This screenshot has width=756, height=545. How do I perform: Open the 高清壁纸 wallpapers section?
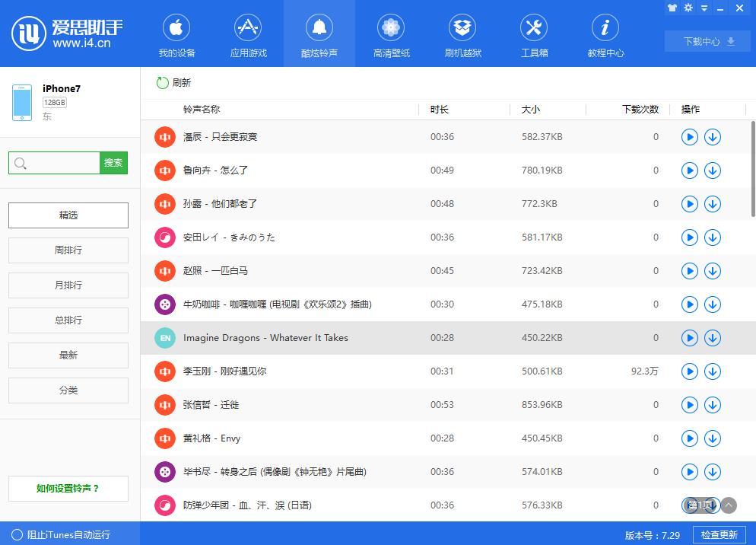tap(391, 33)
